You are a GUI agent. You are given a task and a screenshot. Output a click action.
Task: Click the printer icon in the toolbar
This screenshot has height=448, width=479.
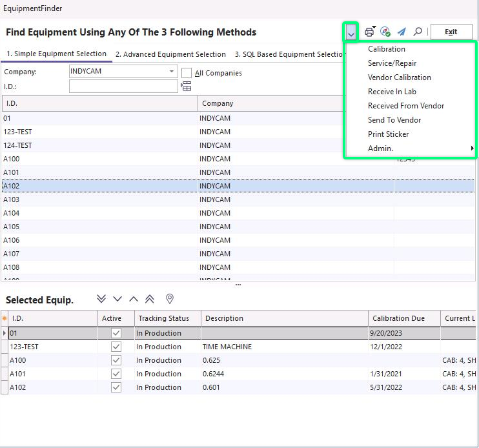point(369,32)
